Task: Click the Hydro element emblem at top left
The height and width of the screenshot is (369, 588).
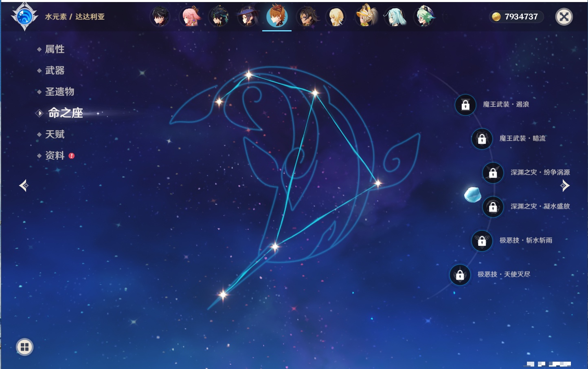Action: point(24,17)
